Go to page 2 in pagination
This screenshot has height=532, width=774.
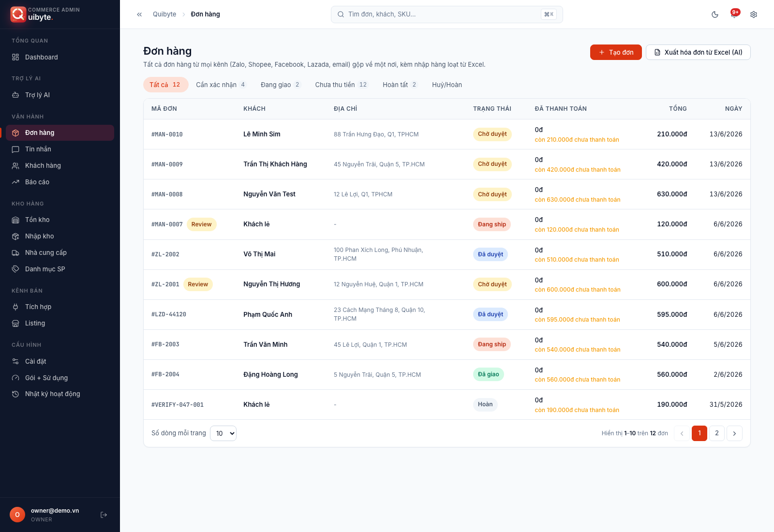(717, 433)
